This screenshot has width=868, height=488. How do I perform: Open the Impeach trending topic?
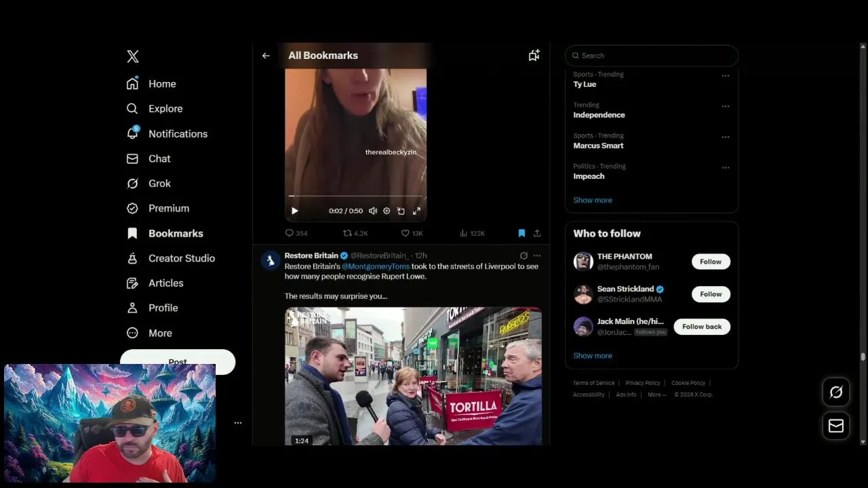589,176
